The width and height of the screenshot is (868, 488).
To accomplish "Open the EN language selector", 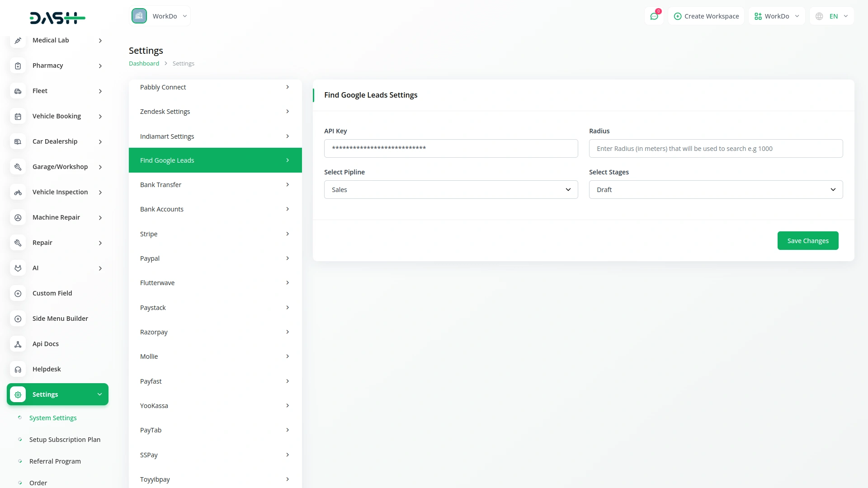I will pos(832,16).
